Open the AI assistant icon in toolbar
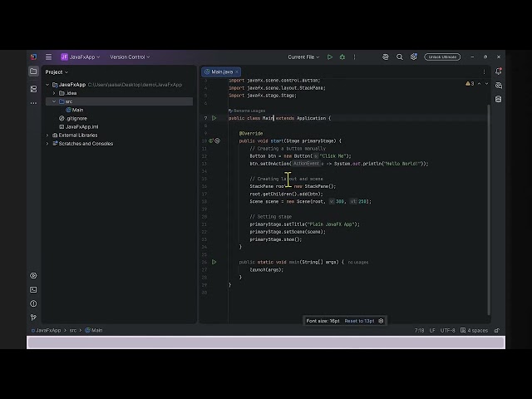 coord(386,57)
